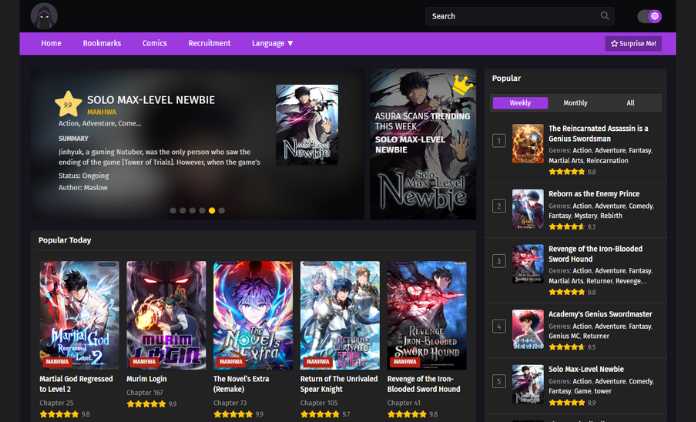Open Murim Login latest chapter link
Screen dimensions: 696x422
point(145,393)
